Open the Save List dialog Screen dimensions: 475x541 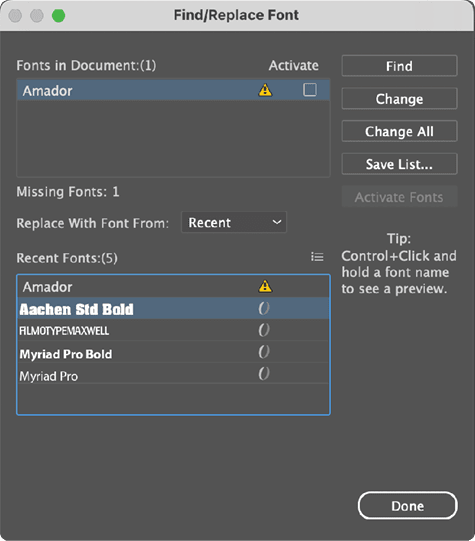[x=399, y=164]
